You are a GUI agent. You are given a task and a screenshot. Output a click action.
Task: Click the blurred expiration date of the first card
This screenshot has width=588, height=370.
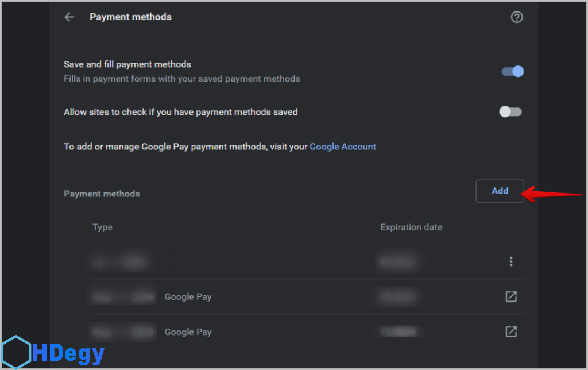point(397,263)
